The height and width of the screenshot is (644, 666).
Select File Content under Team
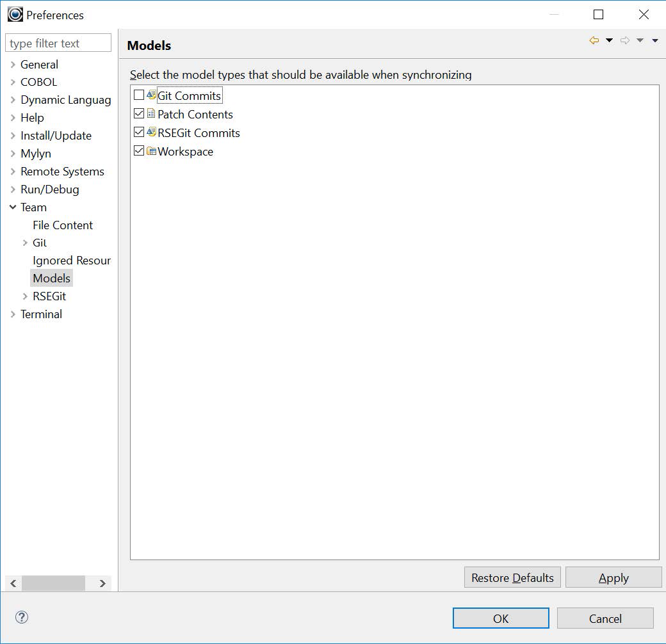tap(63, 225)
